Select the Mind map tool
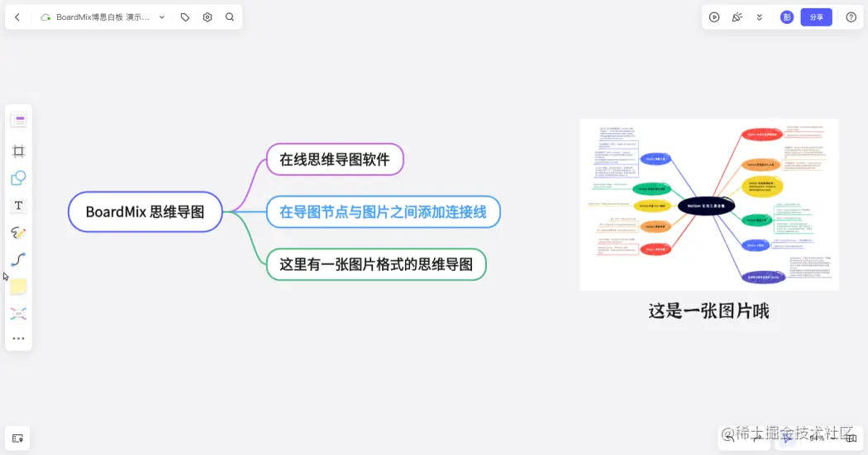 coord(18,314)
